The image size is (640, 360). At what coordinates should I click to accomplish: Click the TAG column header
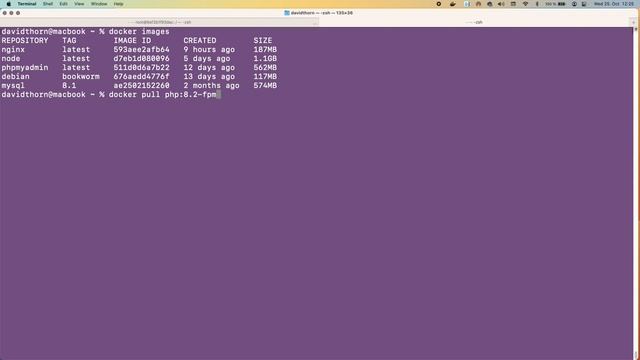click(69, 40)
